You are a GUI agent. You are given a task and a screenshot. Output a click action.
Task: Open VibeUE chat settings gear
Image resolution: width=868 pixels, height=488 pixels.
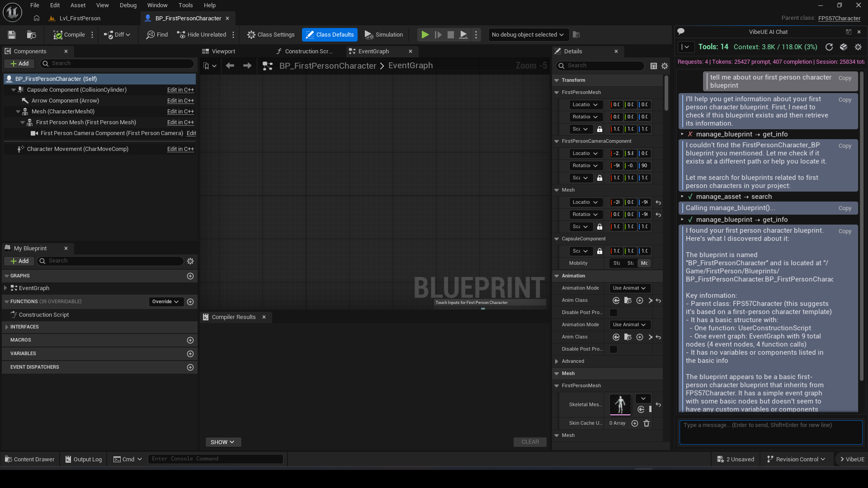(858, 47)
